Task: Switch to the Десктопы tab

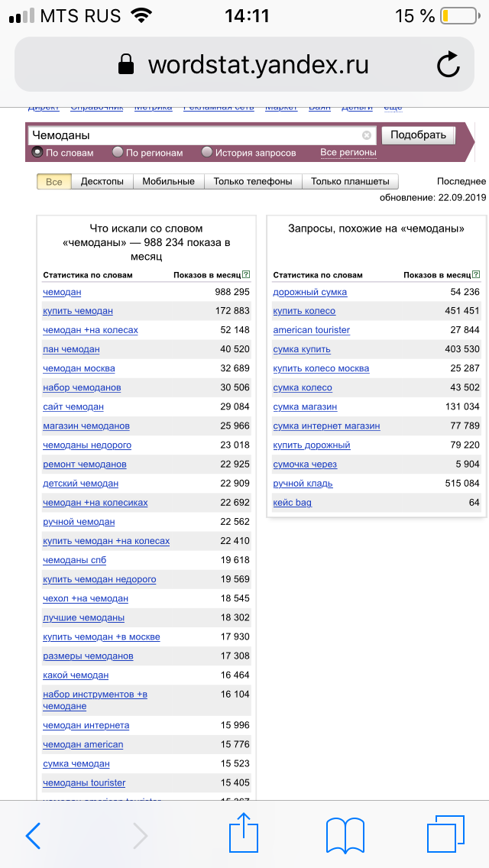Action: click(102, 182)
